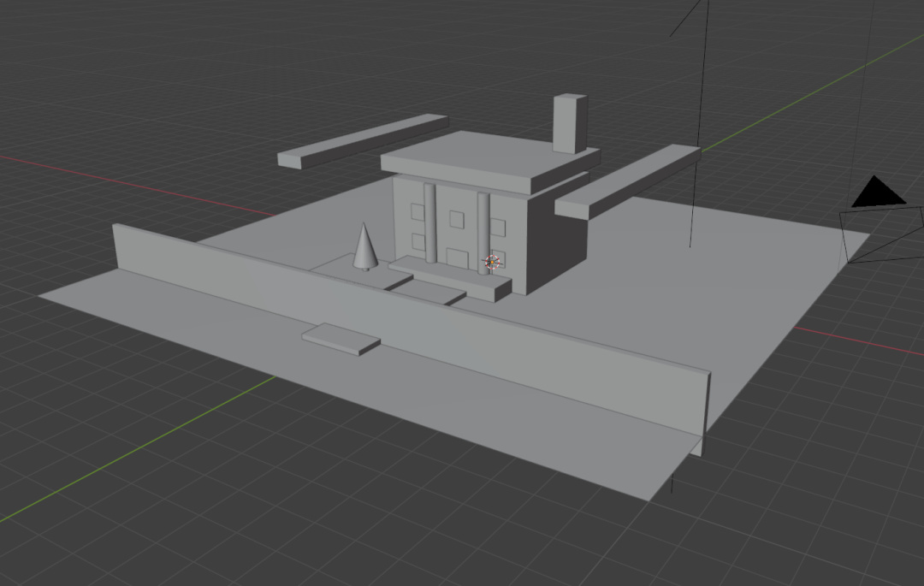Select the left floating beam above the house

coord(363,141)
